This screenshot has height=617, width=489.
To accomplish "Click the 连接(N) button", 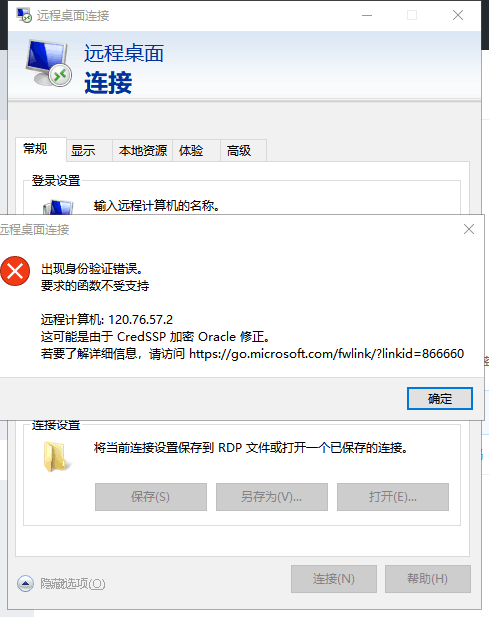I will coord(334,579).
